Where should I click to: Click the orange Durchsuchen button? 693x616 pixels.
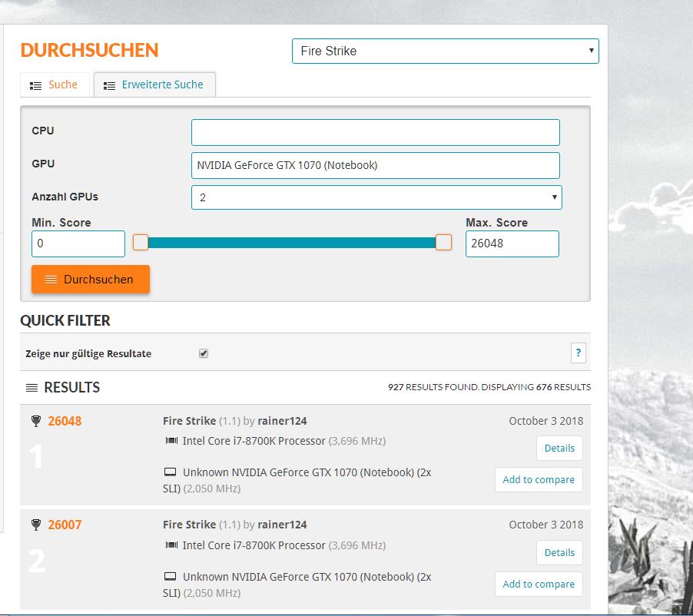coord(91,280)
